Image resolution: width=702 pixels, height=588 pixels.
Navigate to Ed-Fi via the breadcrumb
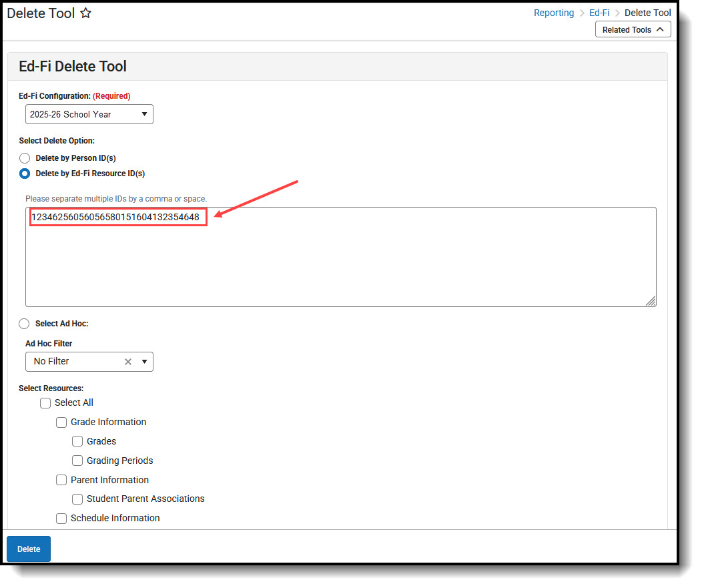click(599, 12)
